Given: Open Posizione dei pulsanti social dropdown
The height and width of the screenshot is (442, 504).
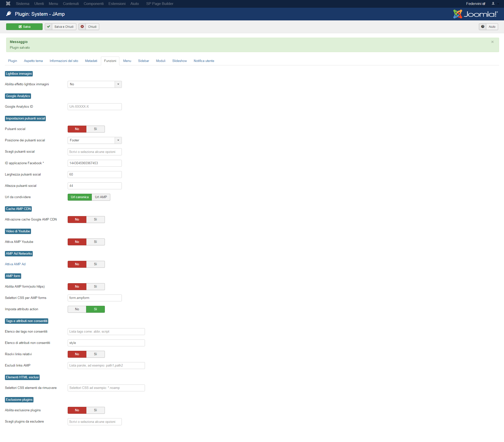Looking at the screenshot, I should click(x=95, y=140).
